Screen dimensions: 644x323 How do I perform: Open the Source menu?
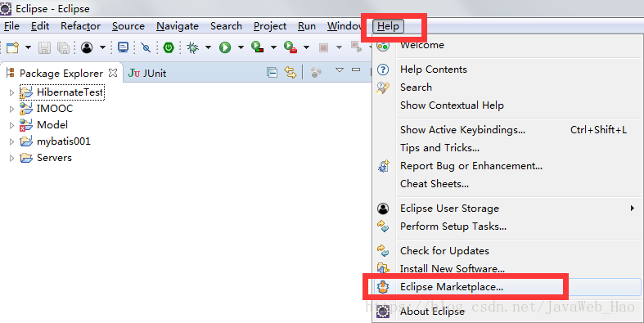pyautogui.click(x=128, y=26)
